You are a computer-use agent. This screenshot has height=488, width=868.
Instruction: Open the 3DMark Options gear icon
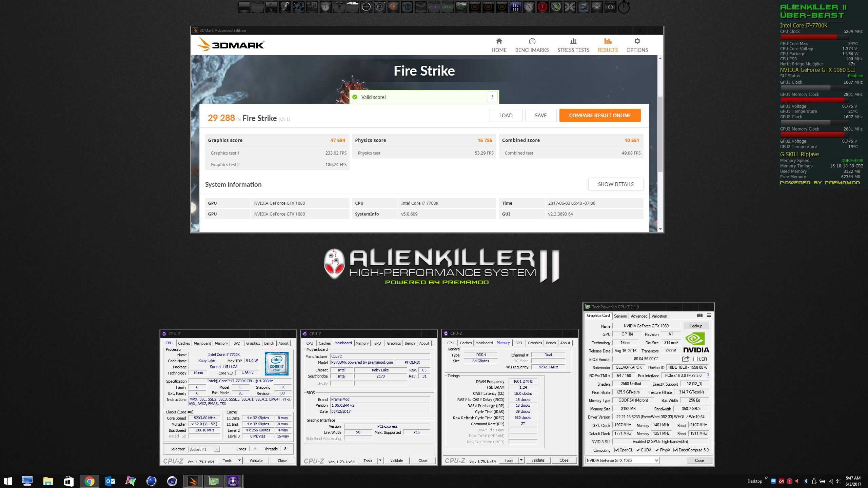point(637,41)
